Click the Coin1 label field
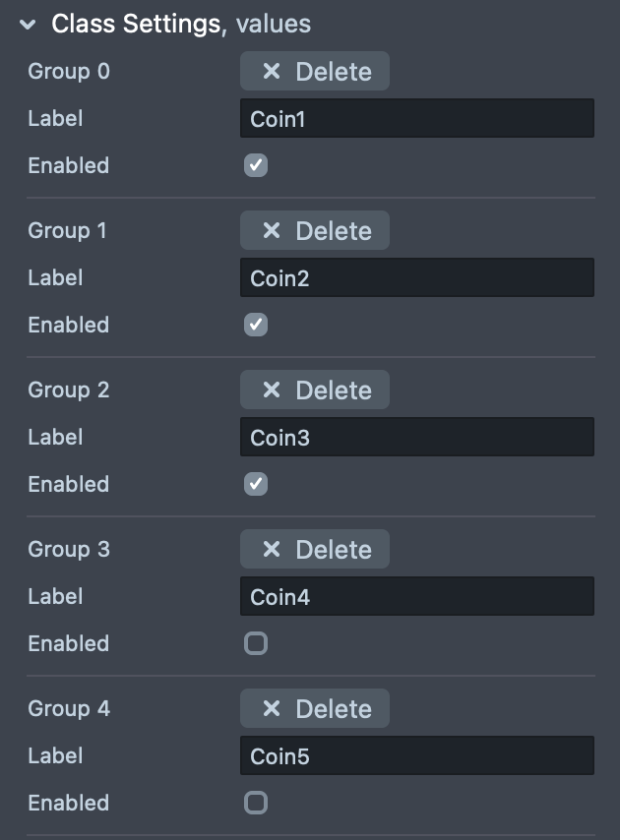This screenshot has height=840, width=620. 416,118
